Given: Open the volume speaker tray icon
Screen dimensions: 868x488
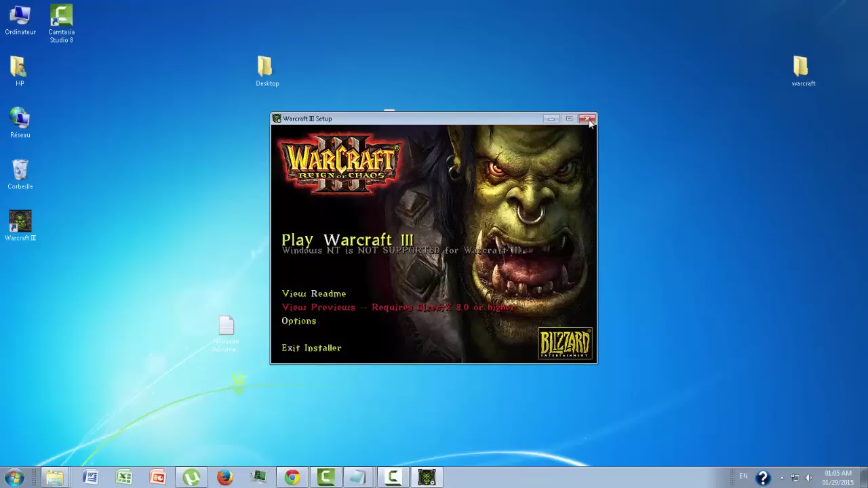Looking at the screenshot, I should [808, 478].
